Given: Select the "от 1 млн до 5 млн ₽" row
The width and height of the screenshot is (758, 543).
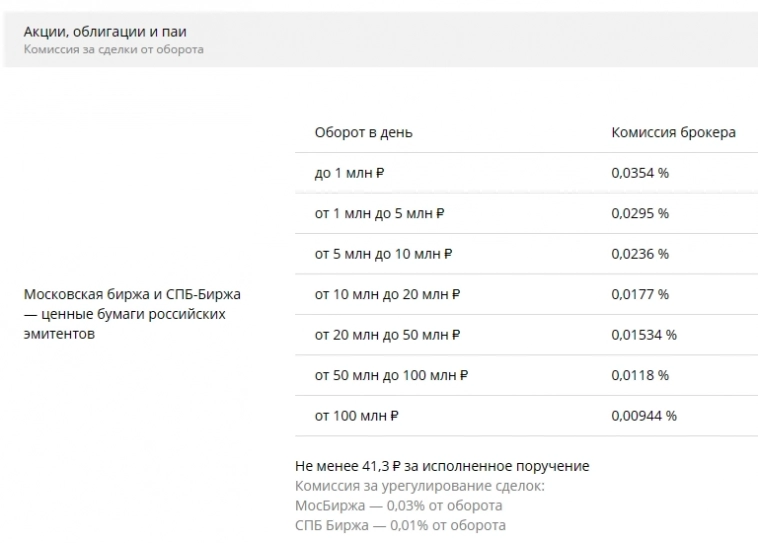Looking at the screenshot, I should click(x=379, y=213).
